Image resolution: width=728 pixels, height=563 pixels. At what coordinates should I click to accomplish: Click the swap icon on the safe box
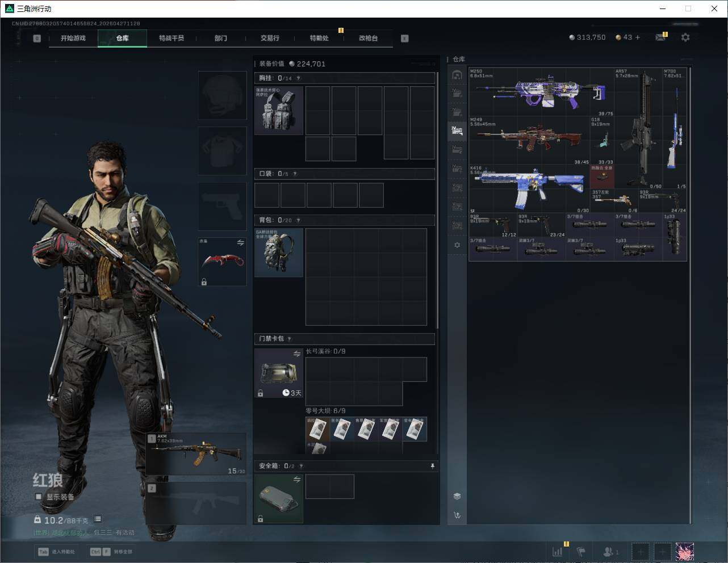point(296,480)
